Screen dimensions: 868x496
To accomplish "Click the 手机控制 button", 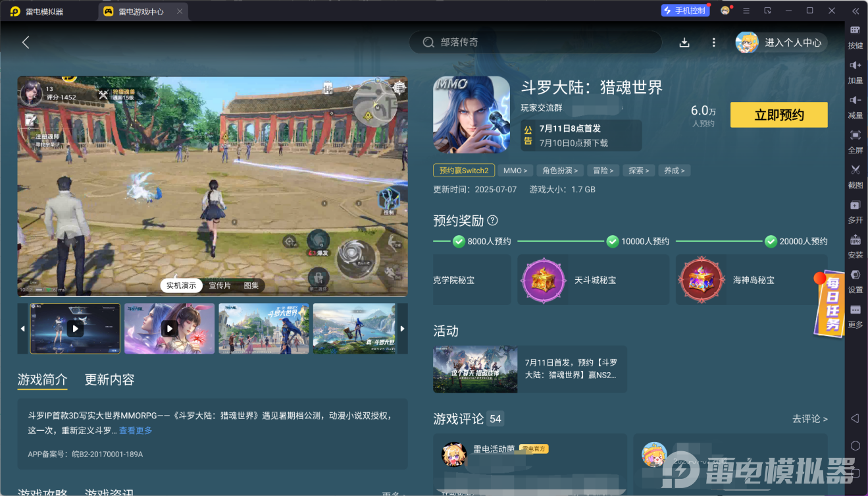I will (x=685, y=11).
